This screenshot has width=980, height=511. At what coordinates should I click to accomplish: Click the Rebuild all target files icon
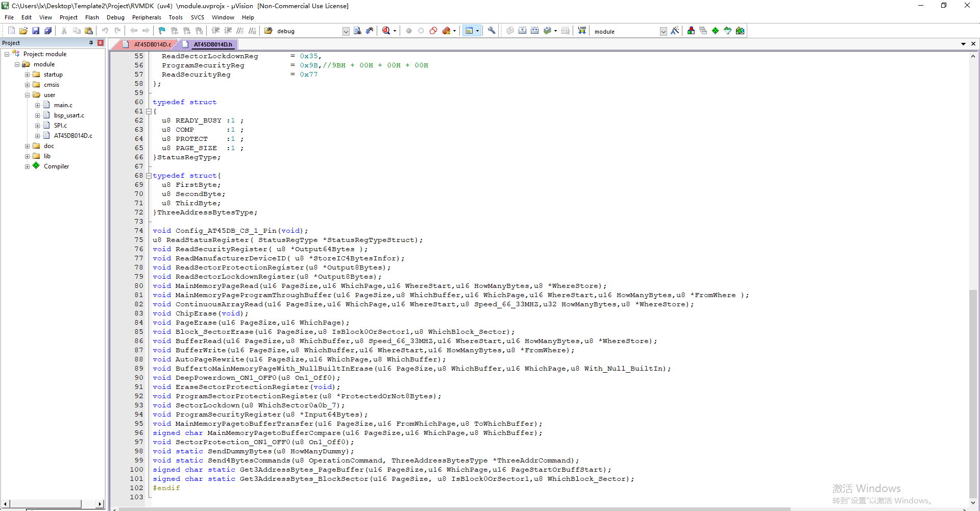tap(534, 31)
